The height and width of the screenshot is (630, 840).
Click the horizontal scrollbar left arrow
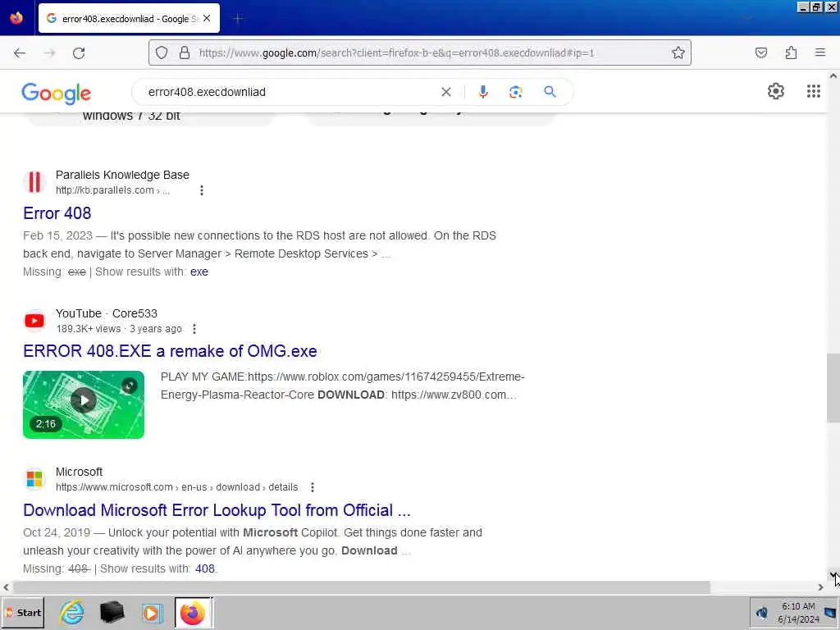[6, 587]
